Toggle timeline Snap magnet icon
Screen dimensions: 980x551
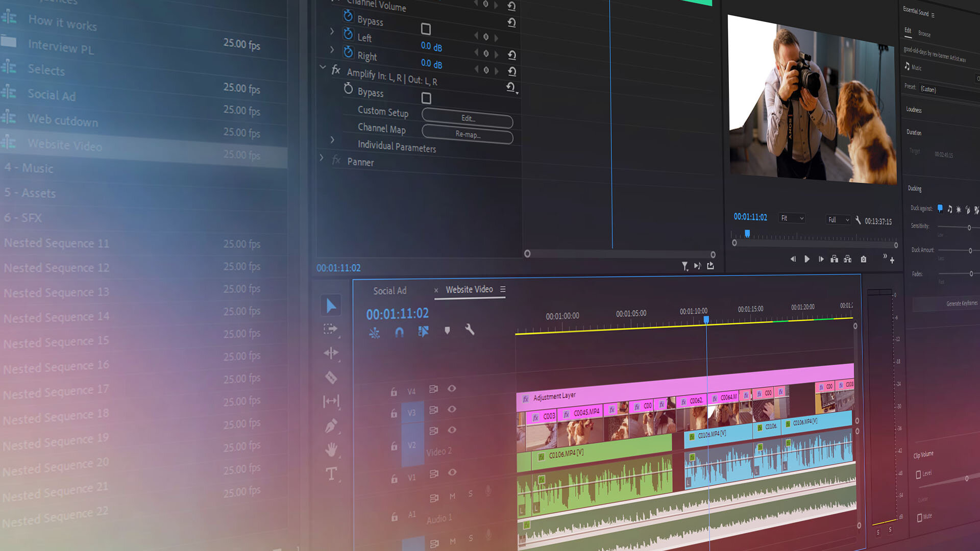[399, 332]
